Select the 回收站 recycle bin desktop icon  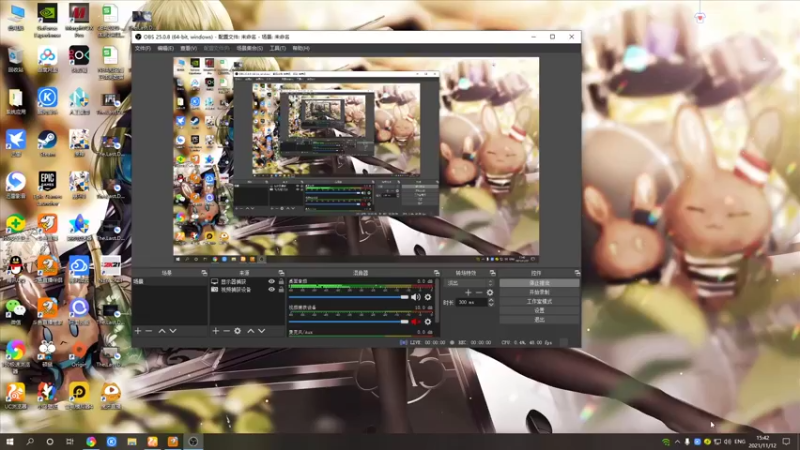[x=16, y=60]
